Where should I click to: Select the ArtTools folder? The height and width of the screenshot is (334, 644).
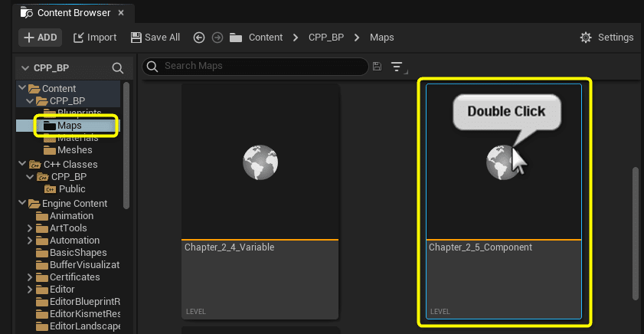click(61, 228)
